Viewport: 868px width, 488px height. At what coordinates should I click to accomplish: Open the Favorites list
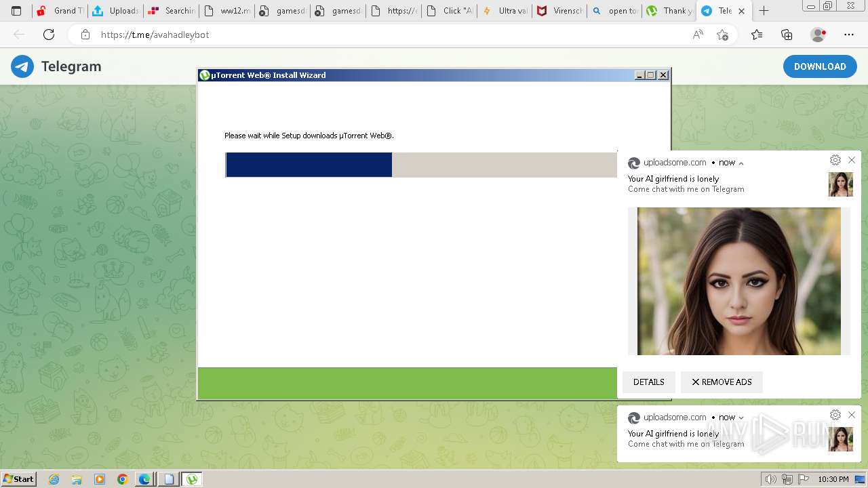pyautogui.click(x=757, y=35)
